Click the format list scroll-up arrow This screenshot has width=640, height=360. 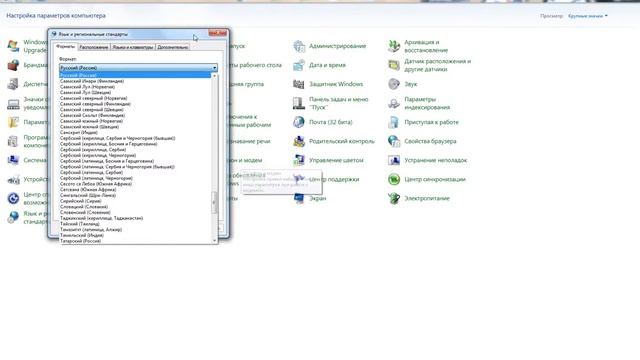(x=214, y=76)
